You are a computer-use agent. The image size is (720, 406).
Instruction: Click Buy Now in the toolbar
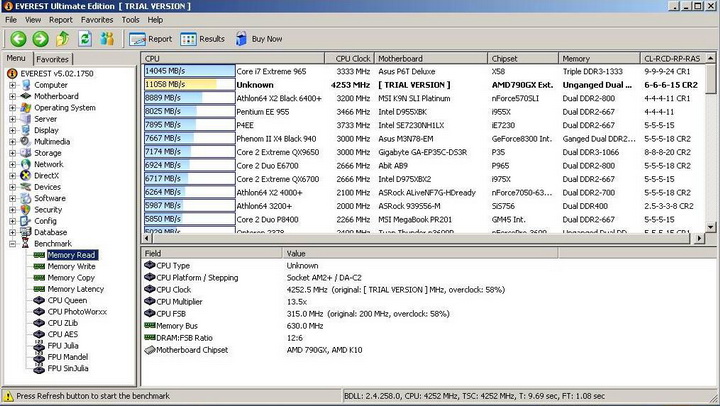[259, 39]
